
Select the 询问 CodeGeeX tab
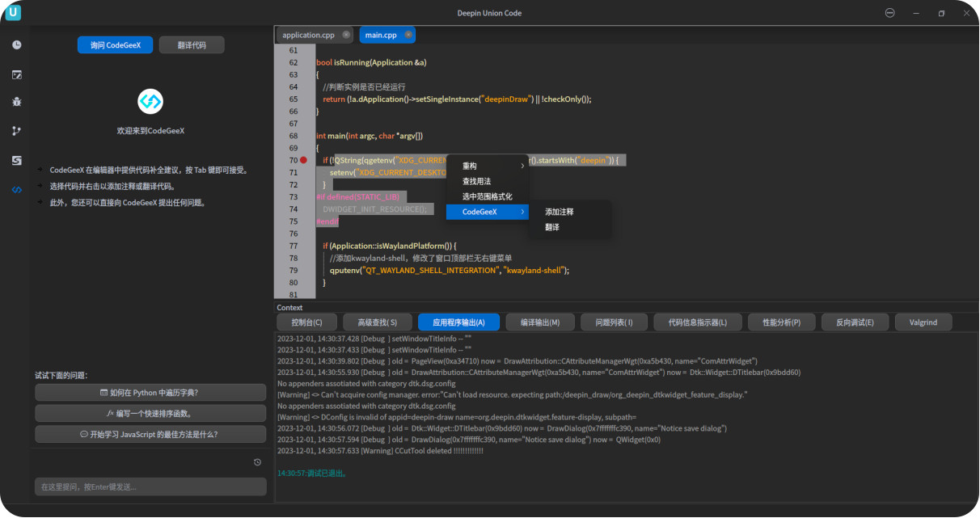pos(116,45)
